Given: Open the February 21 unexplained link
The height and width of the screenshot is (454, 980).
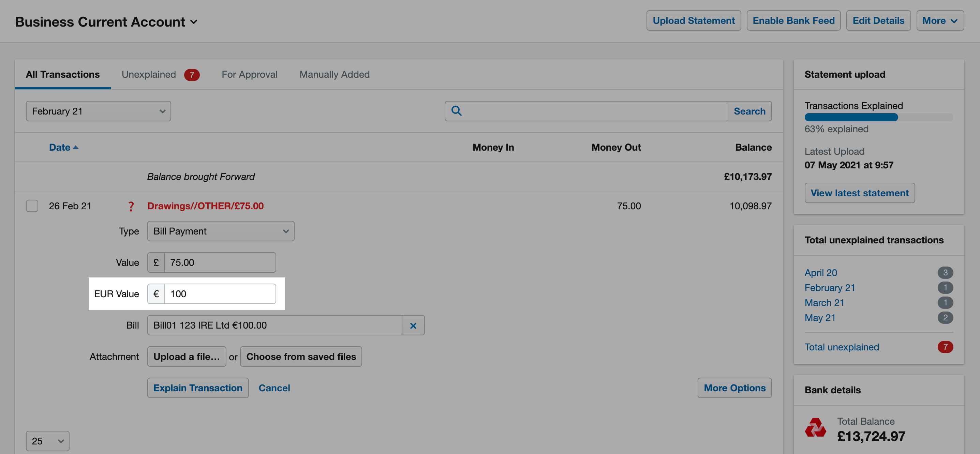Looking at the screenshot, I should click(830, 288).
